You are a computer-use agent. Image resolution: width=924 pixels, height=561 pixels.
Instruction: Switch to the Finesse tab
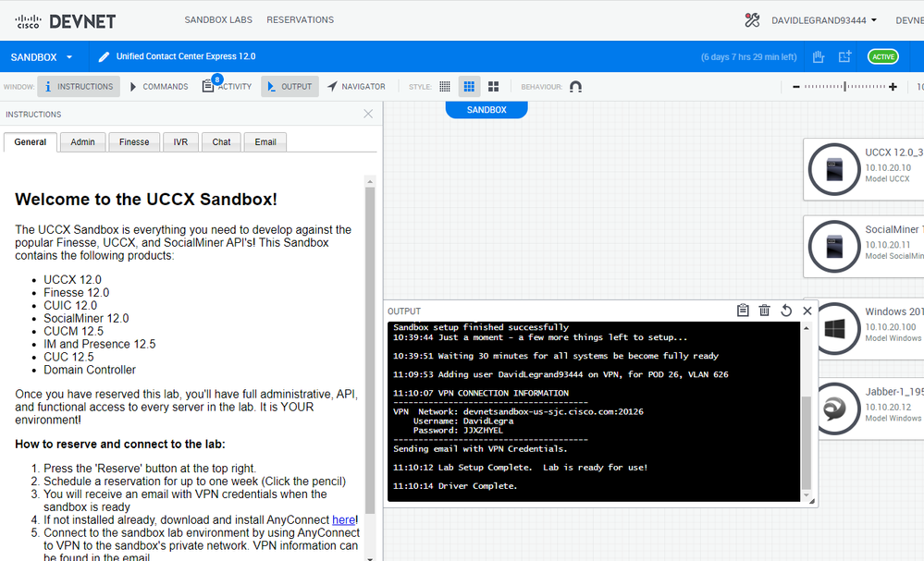(134, 142)
